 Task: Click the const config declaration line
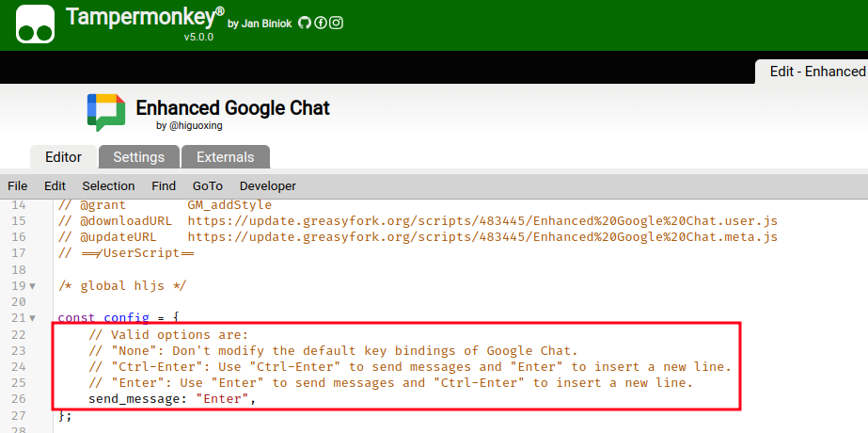click(x=119, y=318)
